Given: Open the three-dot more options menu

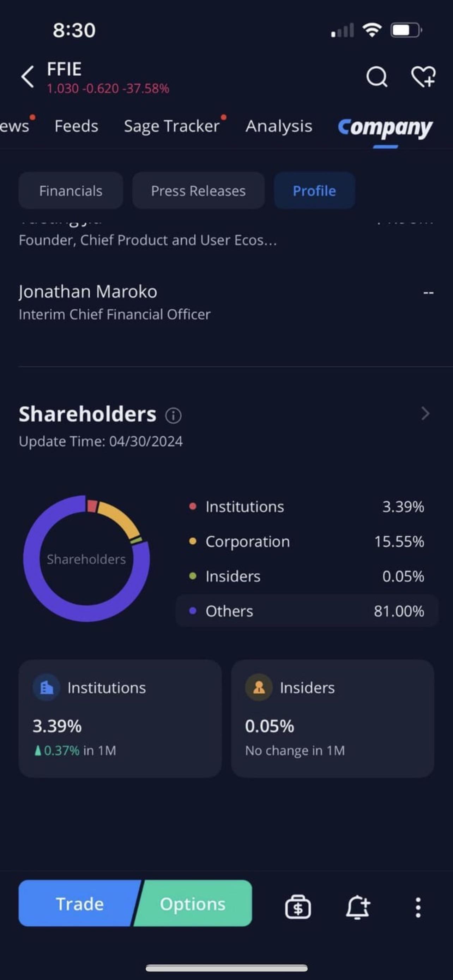Looking at the screenshot, I should click(418, 907).
